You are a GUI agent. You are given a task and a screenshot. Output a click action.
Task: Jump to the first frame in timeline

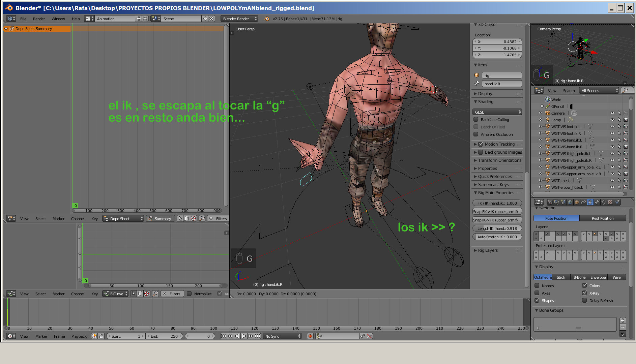(x=224, y=336)
